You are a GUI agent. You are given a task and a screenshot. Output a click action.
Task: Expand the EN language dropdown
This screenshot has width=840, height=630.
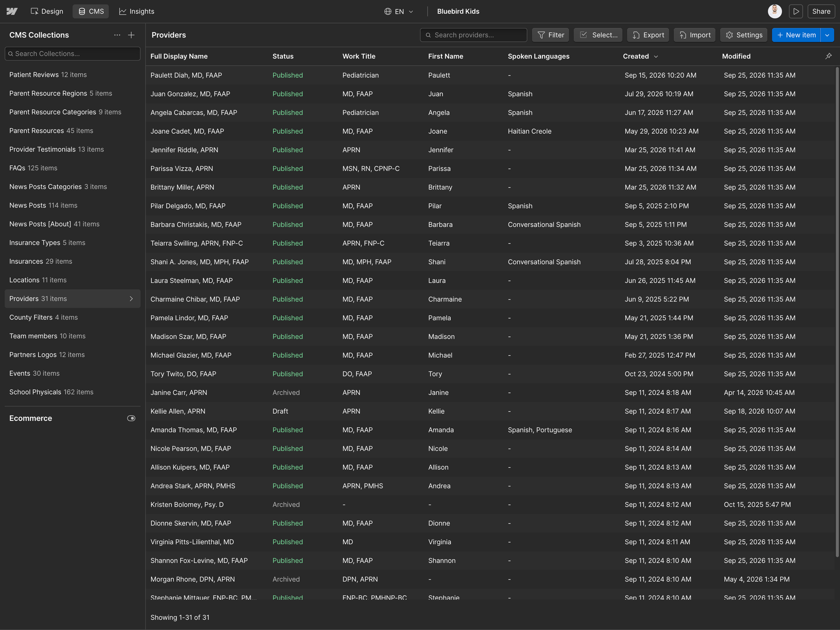tap(399, 11)
